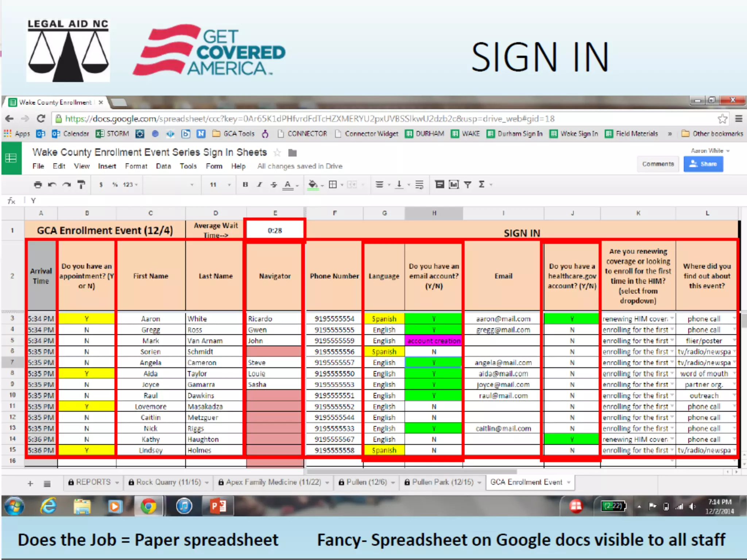Star this spreadsheet document
Image resolution: width=747 pixels, height=560 pixels.
point(277,152)
